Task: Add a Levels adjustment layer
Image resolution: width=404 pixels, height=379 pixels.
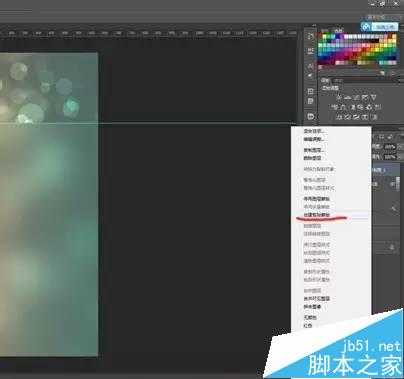Action: click(348, 97)
